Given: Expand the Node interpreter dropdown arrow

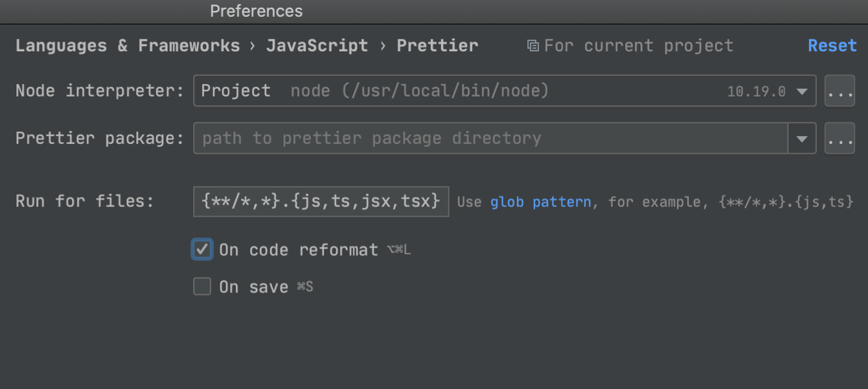Looking at the screenshot, I should (802, 92).
